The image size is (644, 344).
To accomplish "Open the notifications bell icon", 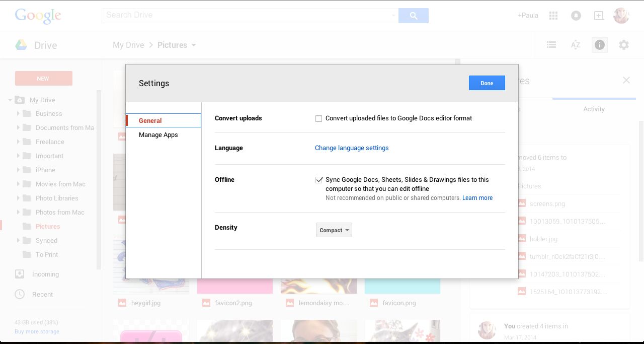I will 576,16.
